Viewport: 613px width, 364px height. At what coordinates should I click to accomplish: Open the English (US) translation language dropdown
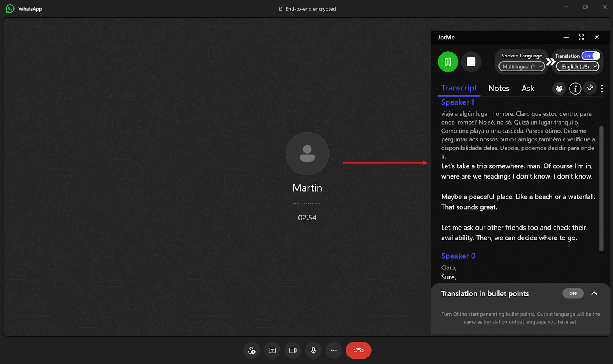click(578, 67)
